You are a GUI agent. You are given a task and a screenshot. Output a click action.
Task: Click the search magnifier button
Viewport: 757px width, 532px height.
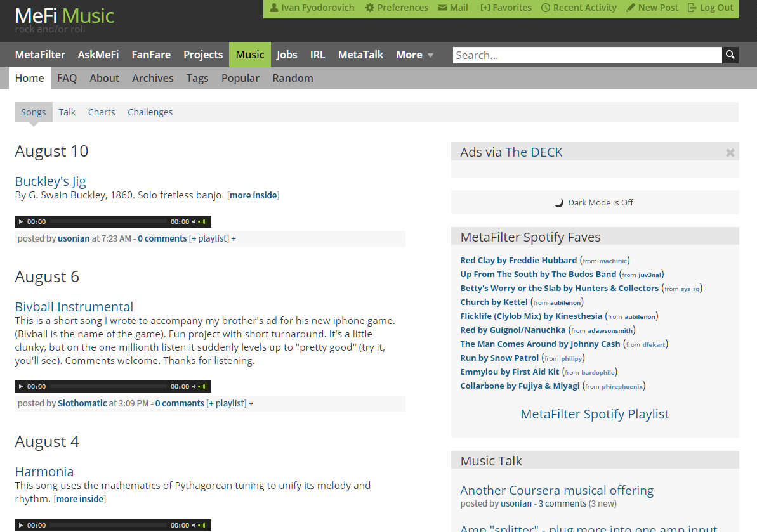click(x=730, y=55)
